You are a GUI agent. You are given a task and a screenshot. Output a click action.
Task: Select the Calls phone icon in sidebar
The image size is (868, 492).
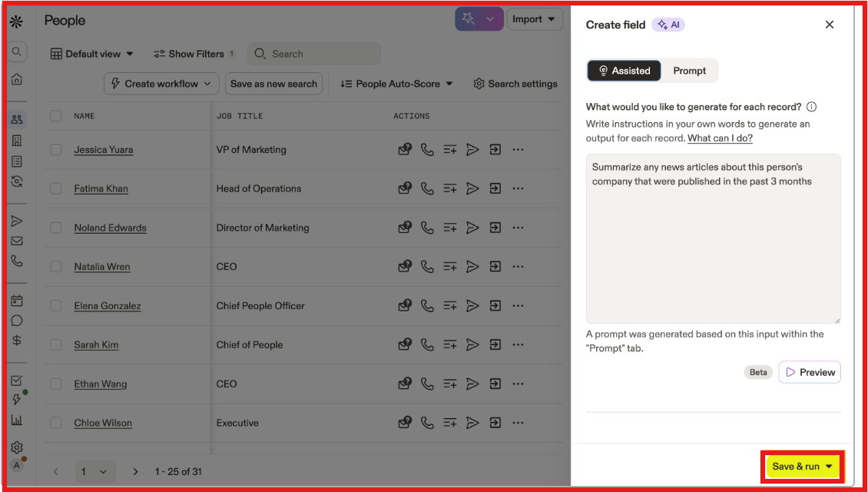click(x=16, y=262)
